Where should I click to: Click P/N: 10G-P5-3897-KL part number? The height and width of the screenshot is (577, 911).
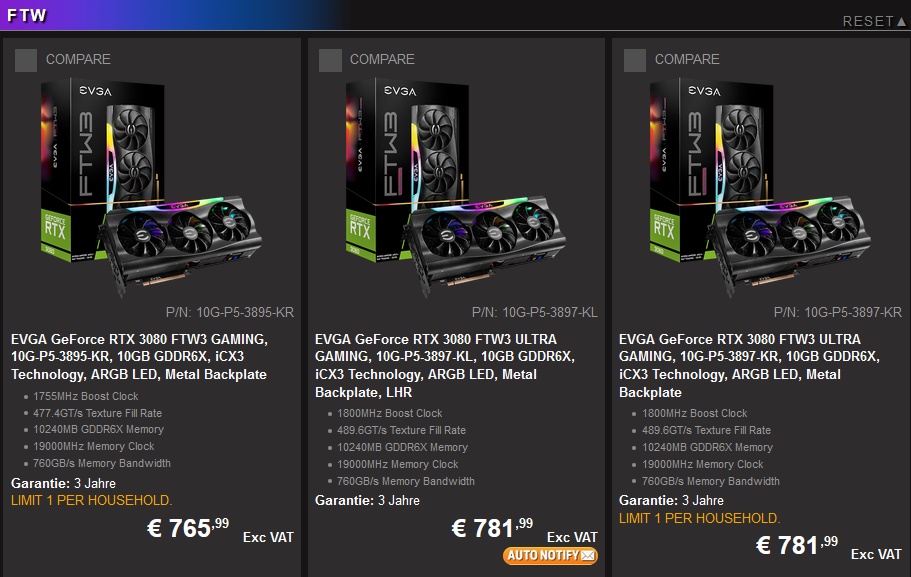[x=535, y=313]
